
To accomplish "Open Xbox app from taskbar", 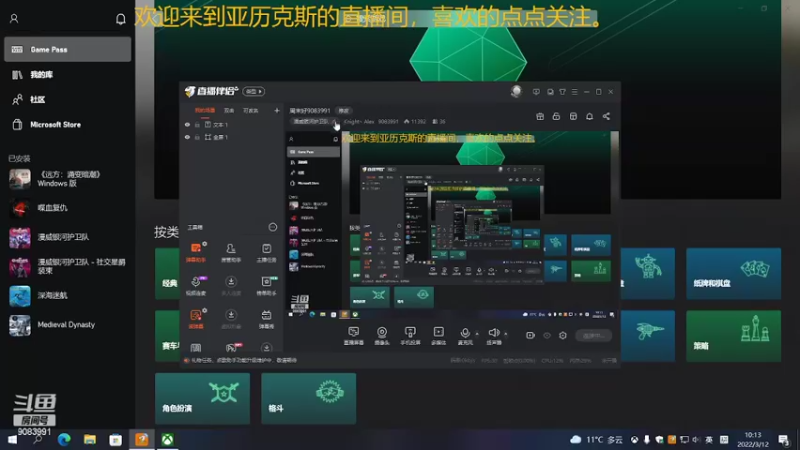I will tap(167, 440).
